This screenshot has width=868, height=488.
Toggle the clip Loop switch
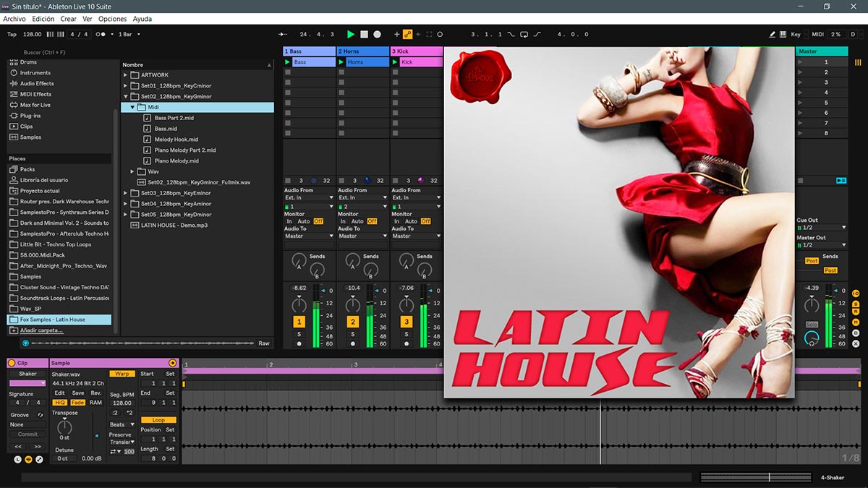coord(158,420)
